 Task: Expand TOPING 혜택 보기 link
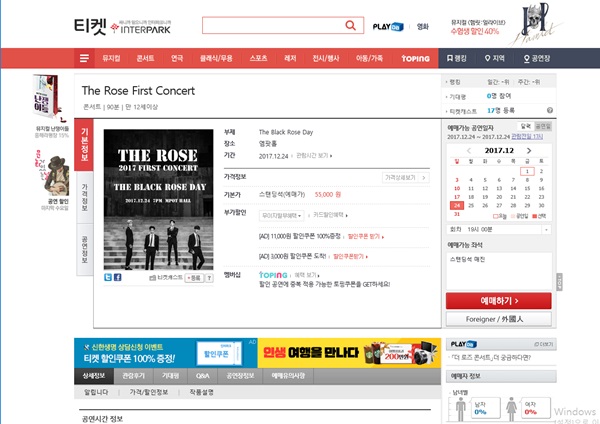pyautogui.click(x=307, y=275)
